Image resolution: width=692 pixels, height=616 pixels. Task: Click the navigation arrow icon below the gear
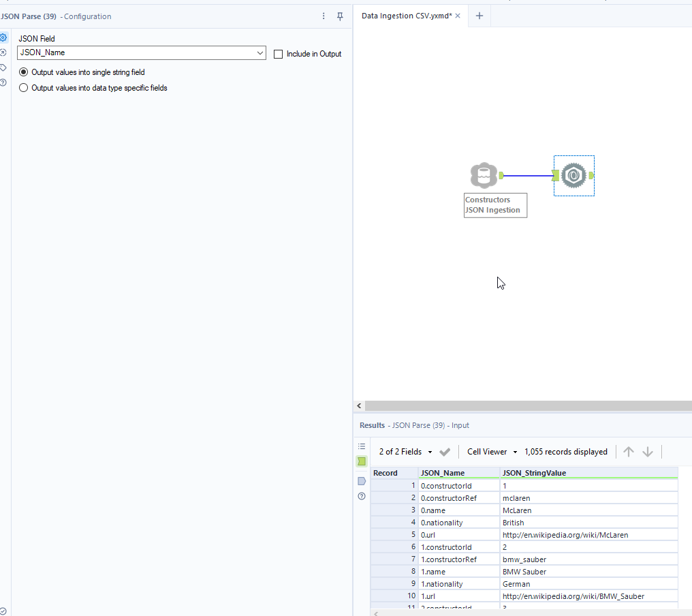pyautogui.click(x=3, y=52)
